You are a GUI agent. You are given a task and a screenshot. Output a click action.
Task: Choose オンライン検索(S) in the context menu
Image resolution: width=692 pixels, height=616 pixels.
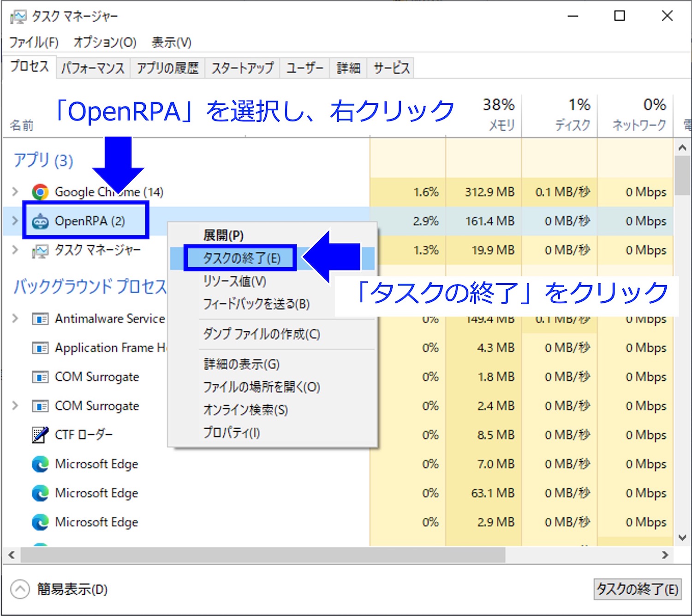click(272, 410)
